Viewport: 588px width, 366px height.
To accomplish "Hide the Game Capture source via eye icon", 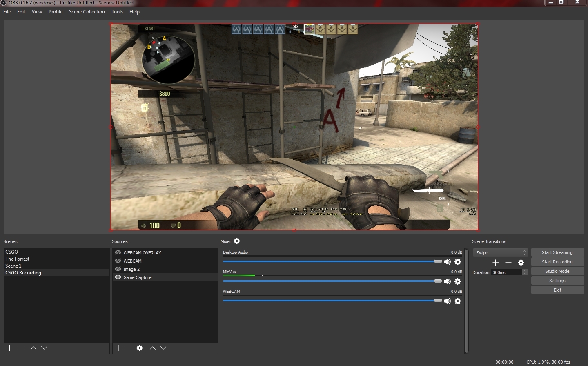I will 118,277.
